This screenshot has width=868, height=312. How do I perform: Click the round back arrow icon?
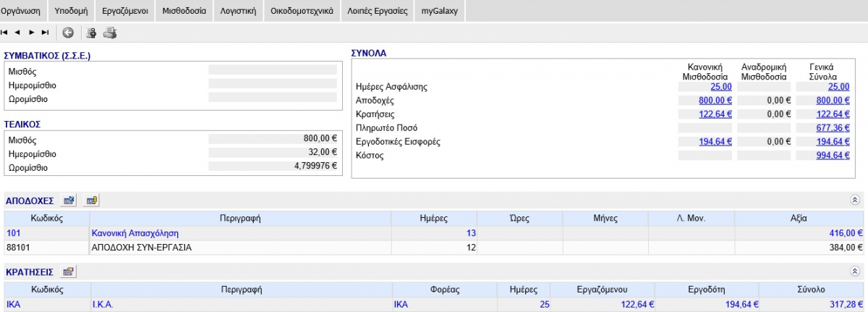[x=68, y=33]
